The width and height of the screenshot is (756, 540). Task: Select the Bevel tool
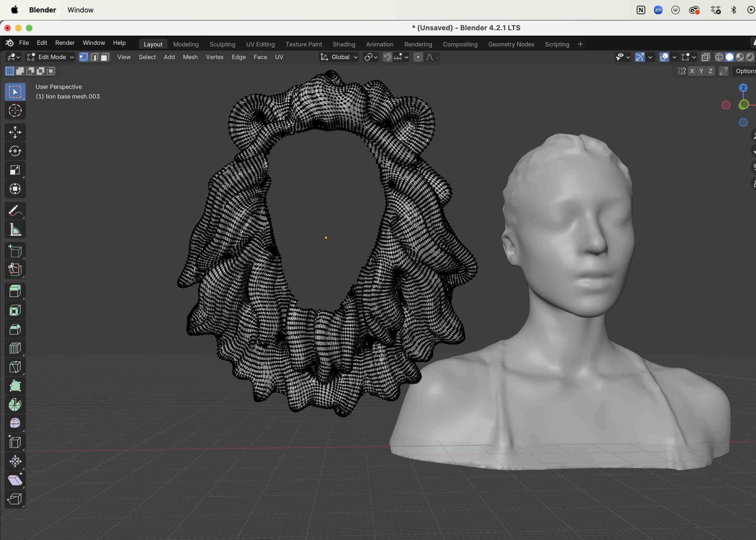15,329
